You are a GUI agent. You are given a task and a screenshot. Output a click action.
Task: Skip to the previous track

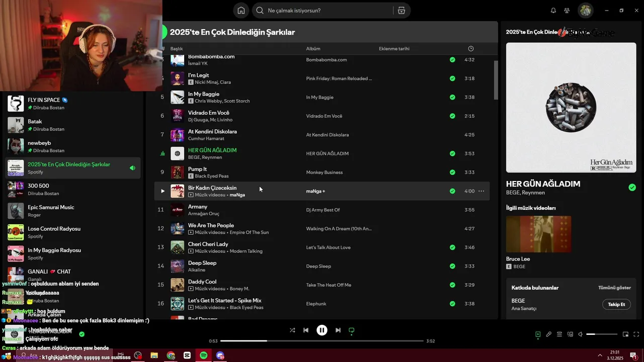pyautogui.click(x=306, y=330)
